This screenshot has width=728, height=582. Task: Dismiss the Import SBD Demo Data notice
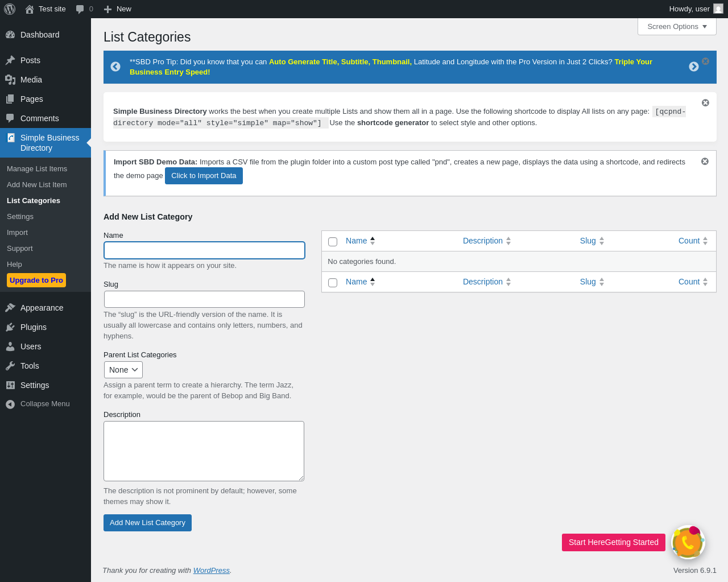tap(705, 161)
